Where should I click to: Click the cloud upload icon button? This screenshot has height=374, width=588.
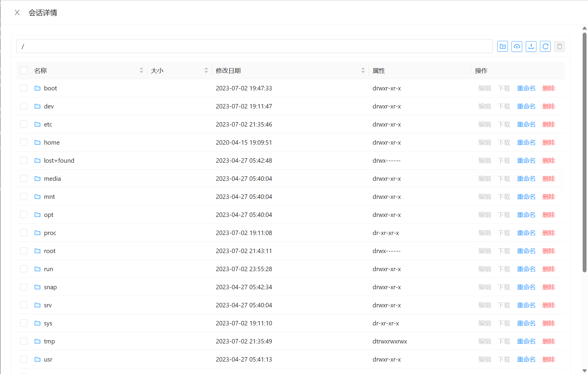pos(517,47)
